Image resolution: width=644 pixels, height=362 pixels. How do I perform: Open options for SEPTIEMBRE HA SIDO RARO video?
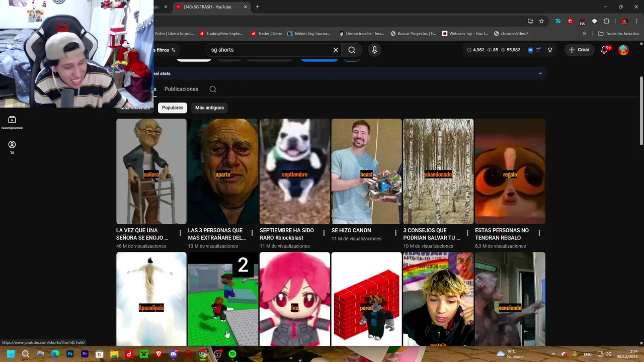(x=324, y=233)
